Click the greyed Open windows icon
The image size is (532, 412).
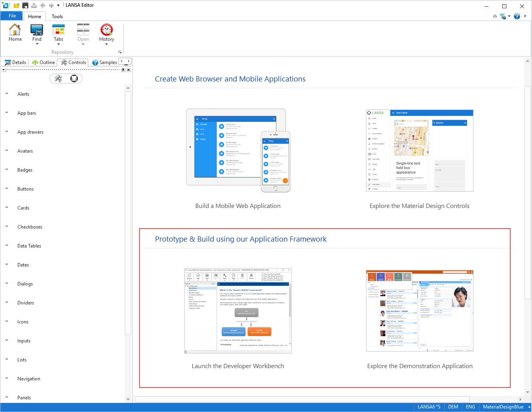[83, 30]
